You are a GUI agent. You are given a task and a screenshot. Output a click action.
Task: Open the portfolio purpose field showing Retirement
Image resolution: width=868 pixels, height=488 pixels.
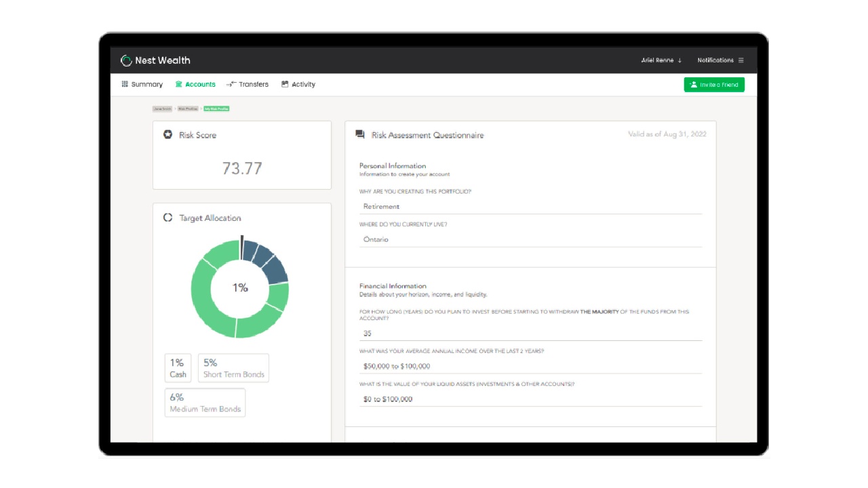point(530,207)
